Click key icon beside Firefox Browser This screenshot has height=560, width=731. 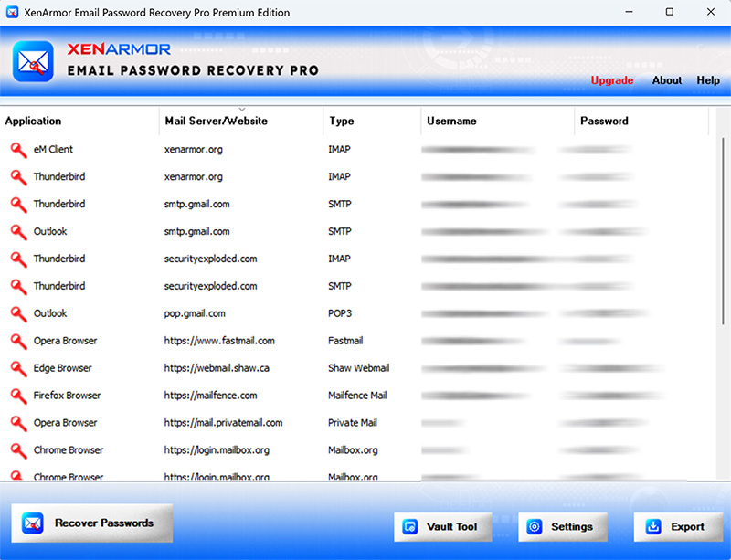click(x=18, y=396)
